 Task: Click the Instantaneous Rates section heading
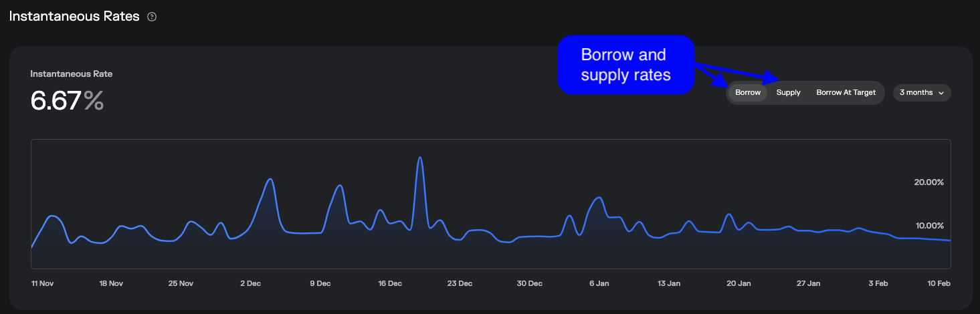click(74, 17)
